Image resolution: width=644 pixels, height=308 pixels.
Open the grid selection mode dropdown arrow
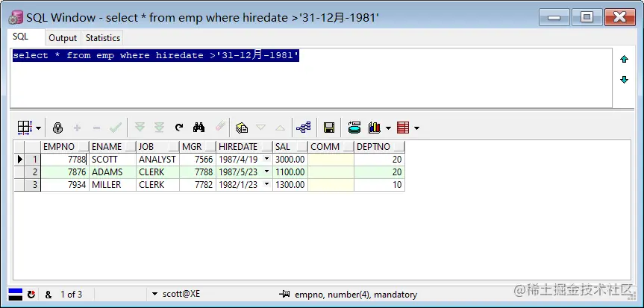(38, 128)
